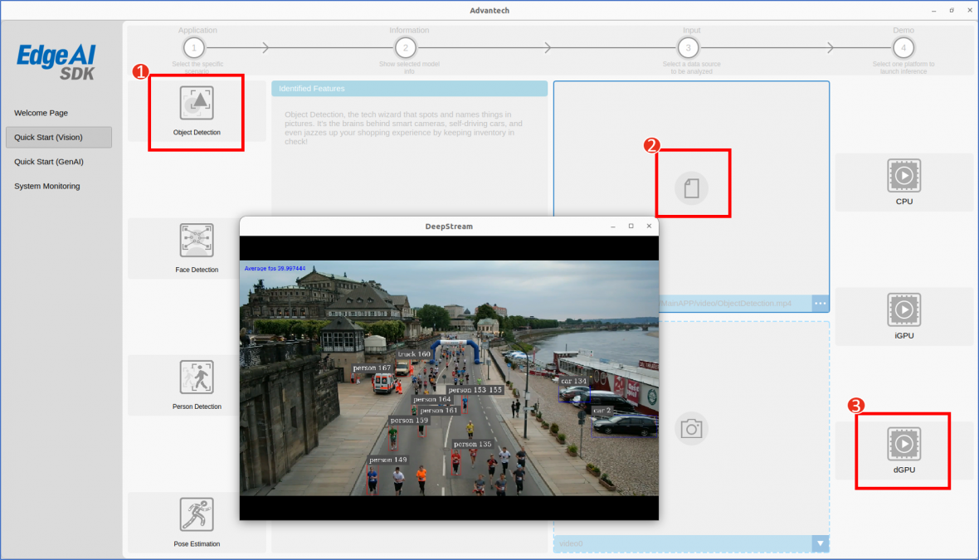The width and height of the screenshot is (979, 560).
Task: Click step 4 Demo circle
Action: tap(904, 47)
